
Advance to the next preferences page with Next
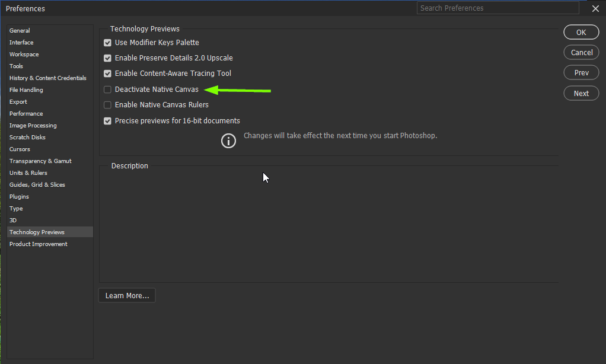click(x=581, y=93)
